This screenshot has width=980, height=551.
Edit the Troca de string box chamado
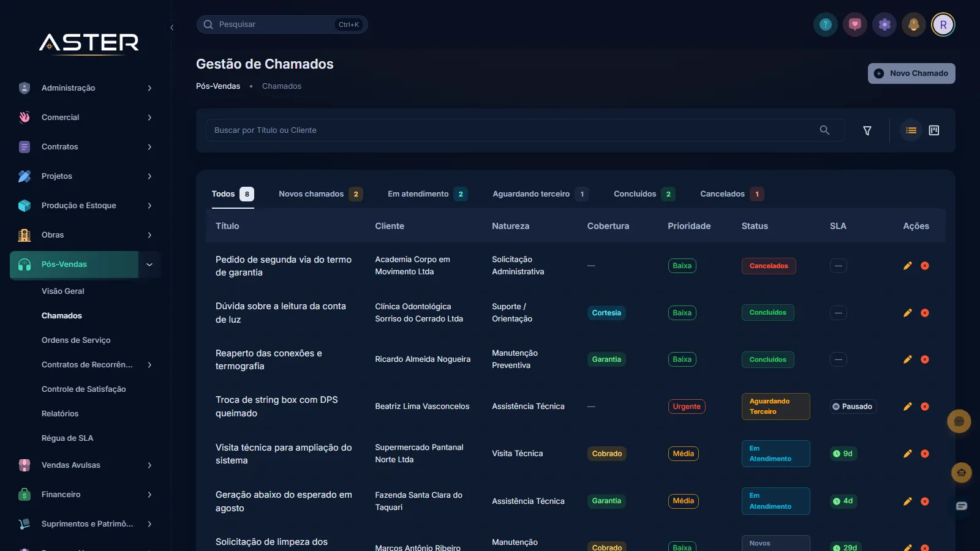(908, 407)
